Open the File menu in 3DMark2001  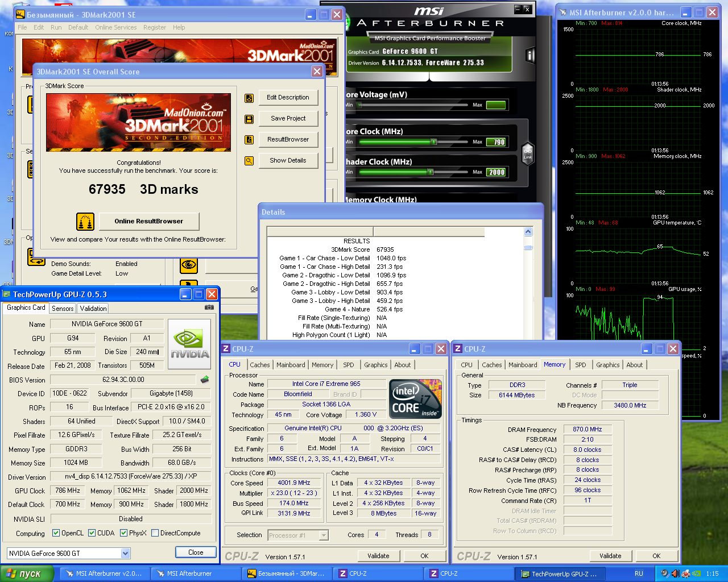[22, 27]
